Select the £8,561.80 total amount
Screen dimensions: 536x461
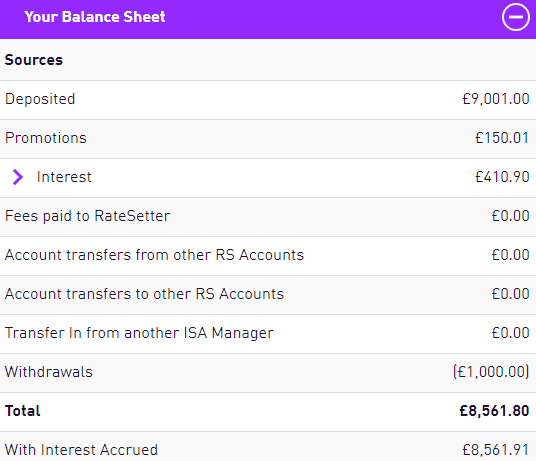(x=494, y=411)
